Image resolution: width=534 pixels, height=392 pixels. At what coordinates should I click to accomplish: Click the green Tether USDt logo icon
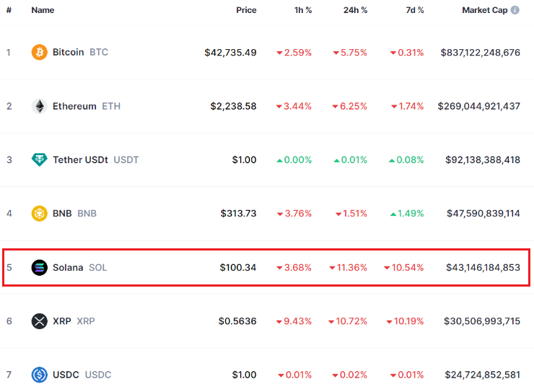coord(40,160)
